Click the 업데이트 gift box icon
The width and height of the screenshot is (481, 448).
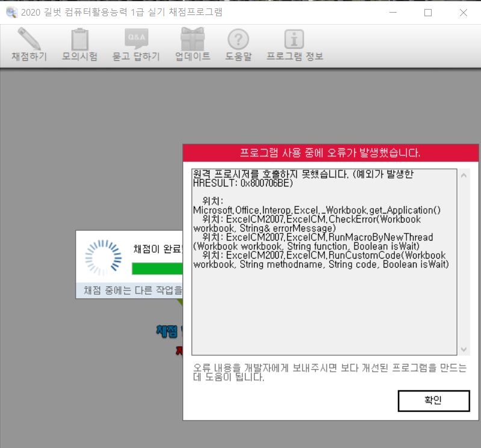193,40
